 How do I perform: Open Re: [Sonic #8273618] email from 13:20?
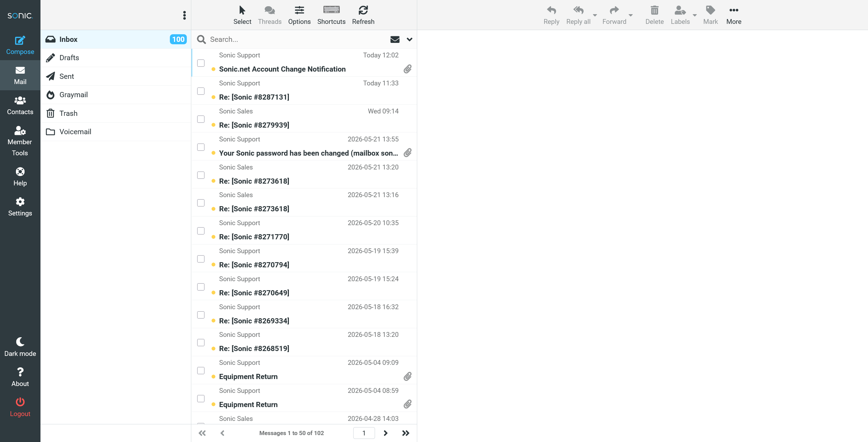pos(304,175)
